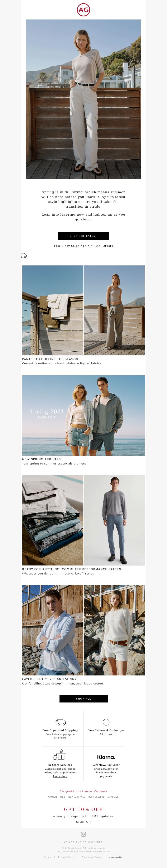Click the Klarna logo
Image resolution: width=167 pixels, height=868 pixels.
(x=106, y=757)
